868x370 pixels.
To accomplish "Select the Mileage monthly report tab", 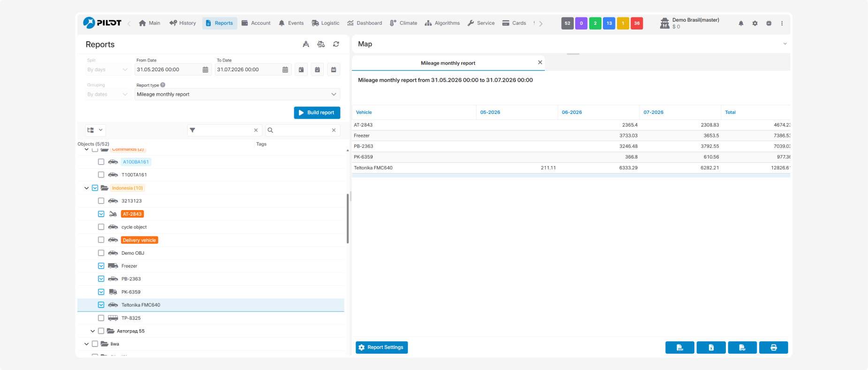I will (448, 63).
